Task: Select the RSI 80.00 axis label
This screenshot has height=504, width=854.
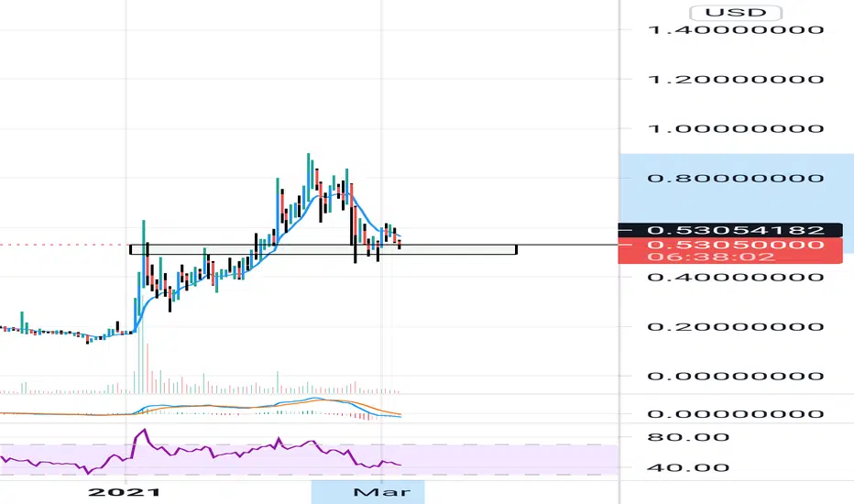Action: (688, 437)
